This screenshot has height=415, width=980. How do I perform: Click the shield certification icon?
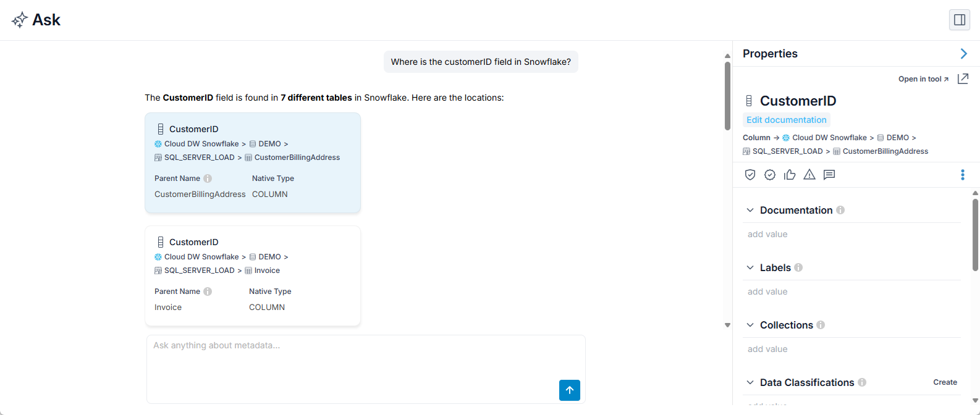[750, 175]
